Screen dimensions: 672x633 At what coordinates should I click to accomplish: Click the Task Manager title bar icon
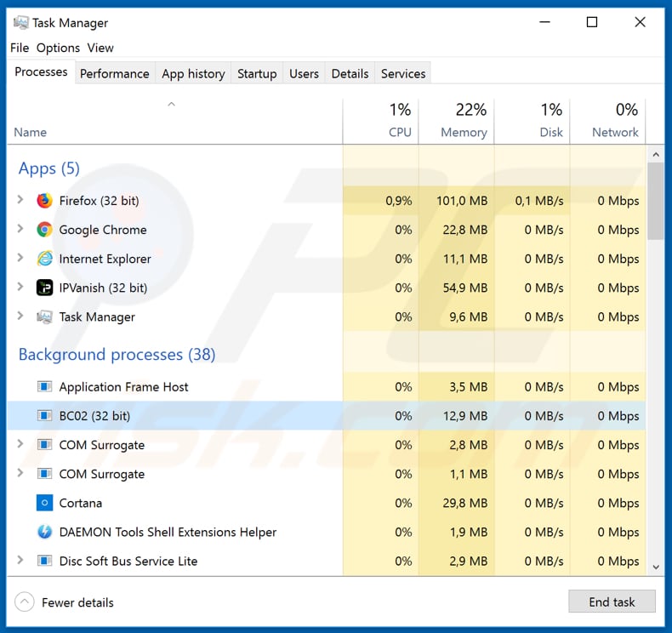tap(21, 22)
